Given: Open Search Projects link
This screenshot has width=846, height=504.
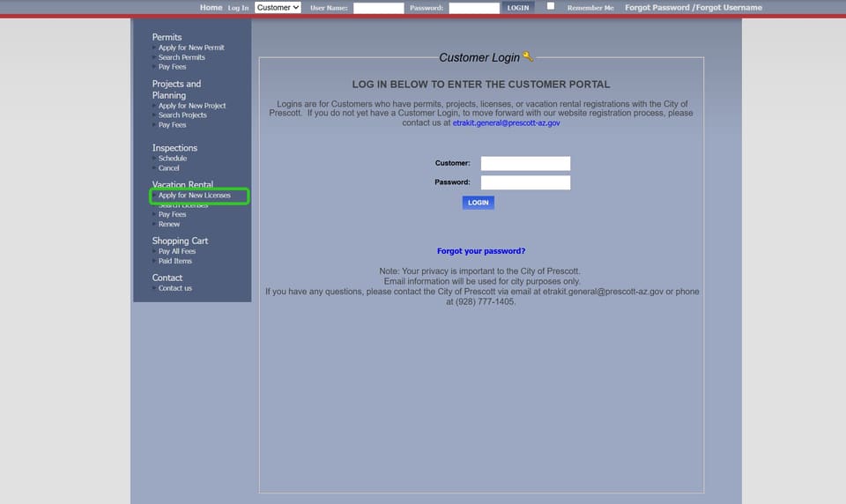Looking at the screenshot, I should 182,115.
